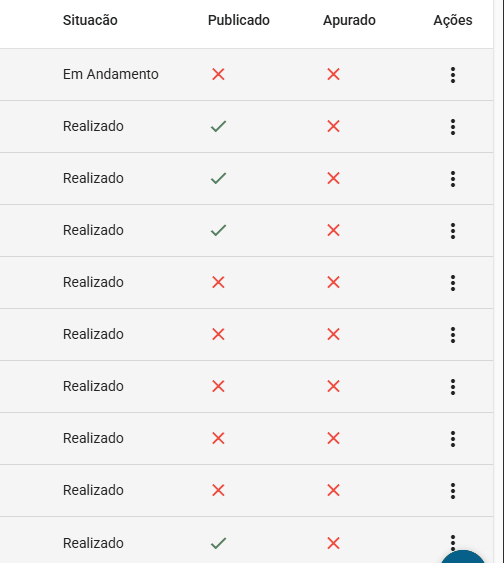The image size is (504, 563).
Task: Click red X under Publicado for Em Andamento
Action: coord(218,74)
